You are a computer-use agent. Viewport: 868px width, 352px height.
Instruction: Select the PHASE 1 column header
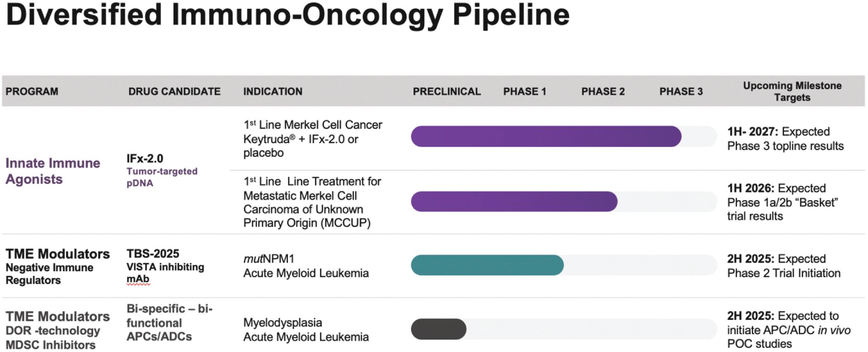[x=524, y=91]
